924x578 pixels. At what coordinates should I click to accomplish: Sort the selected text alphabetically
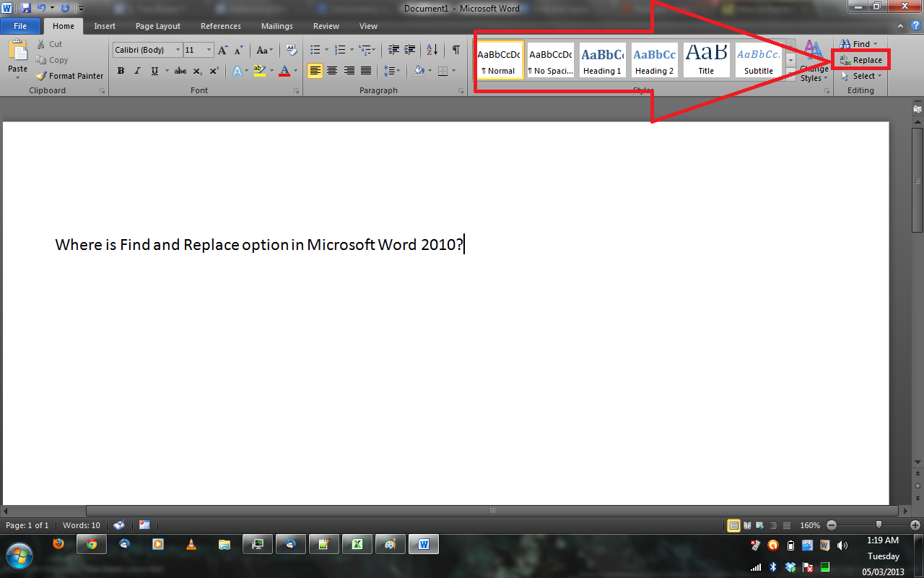pyautogui.click(x=432, y=50)
